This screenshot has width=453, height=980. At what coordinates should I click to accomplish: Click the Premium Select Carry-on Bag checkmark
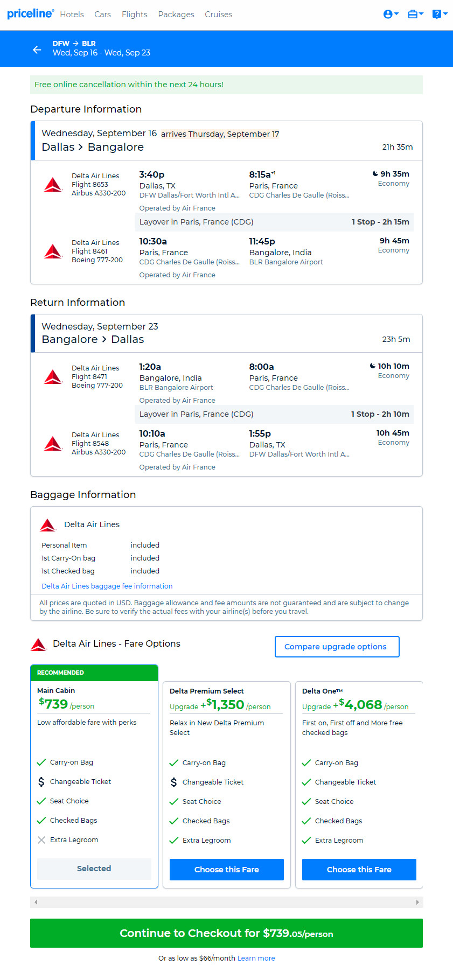(x=174, y=762)
